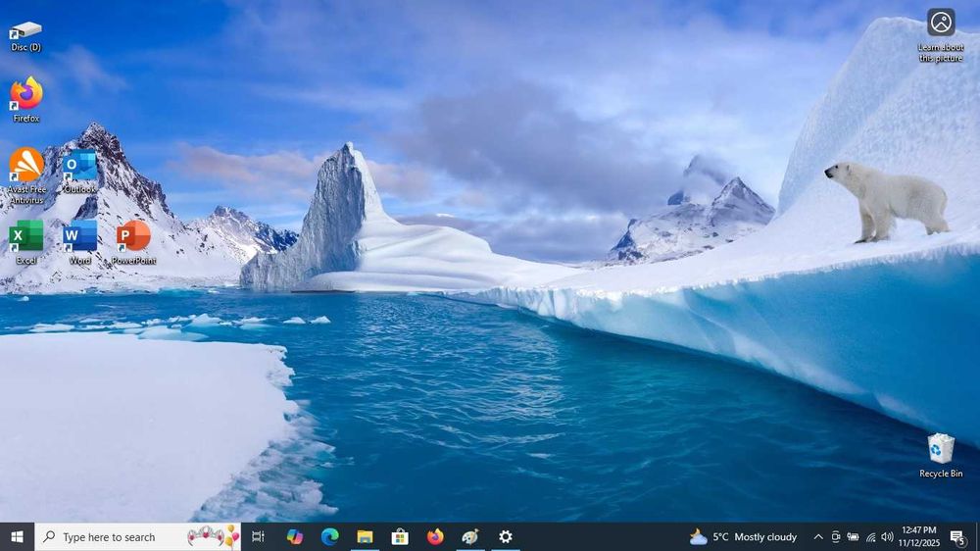Open Settings gear in the taskbar
980x551 pixels.
coord(505,536)
